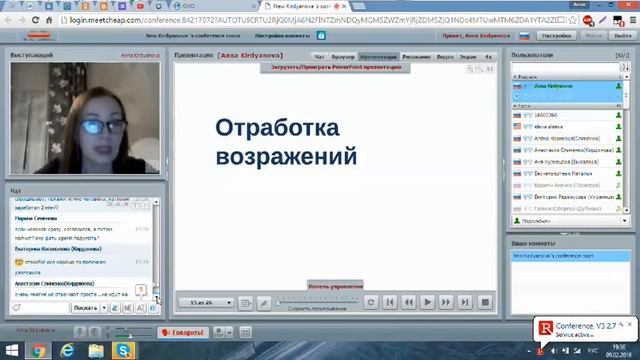Open 'Настройки' button in header
This screenshot has height=360, width=640.
pos(556,36)
